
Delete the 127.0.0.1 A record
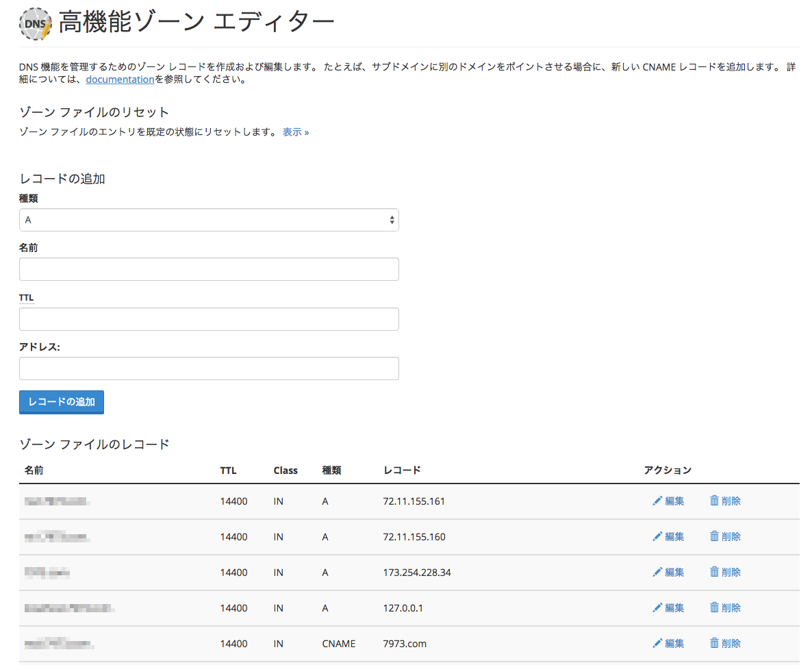pyautogui.click(x=725, y=608)
